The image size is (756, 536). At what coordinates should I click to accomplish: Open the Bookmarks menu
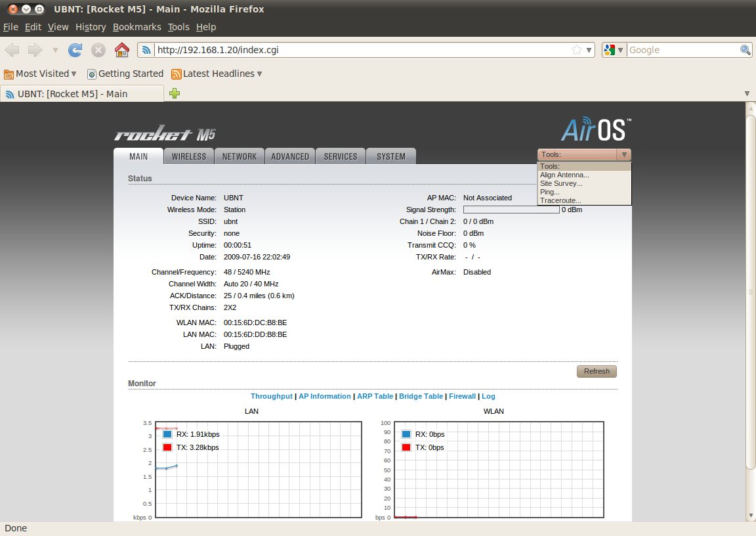(137, 27)
